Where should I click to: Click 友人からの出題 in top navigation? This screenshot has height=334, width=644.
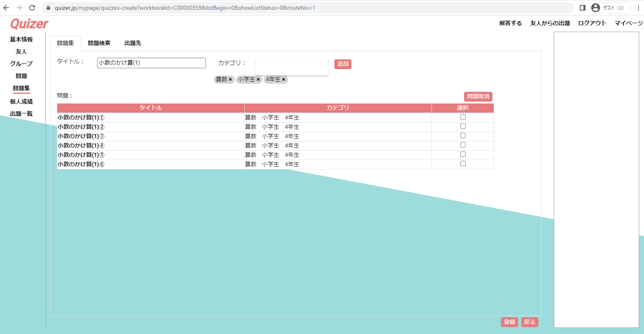pos(550,23)
